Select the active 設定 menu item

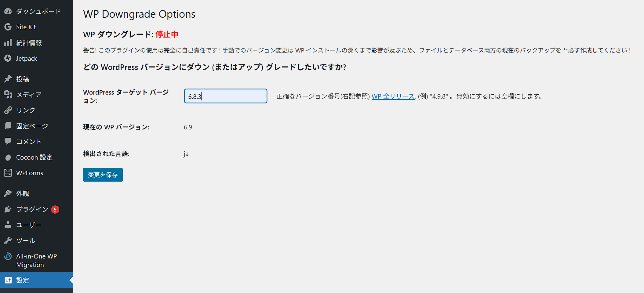click(x=23, y=280)
